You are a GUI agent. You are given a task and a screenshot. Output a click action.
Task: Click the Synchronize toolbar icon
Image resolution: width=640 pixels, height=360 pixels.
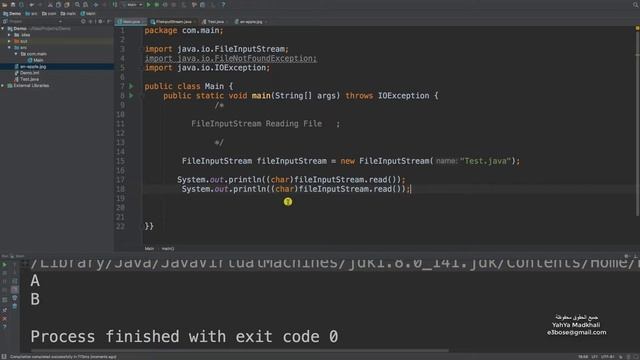coord(21,4)
